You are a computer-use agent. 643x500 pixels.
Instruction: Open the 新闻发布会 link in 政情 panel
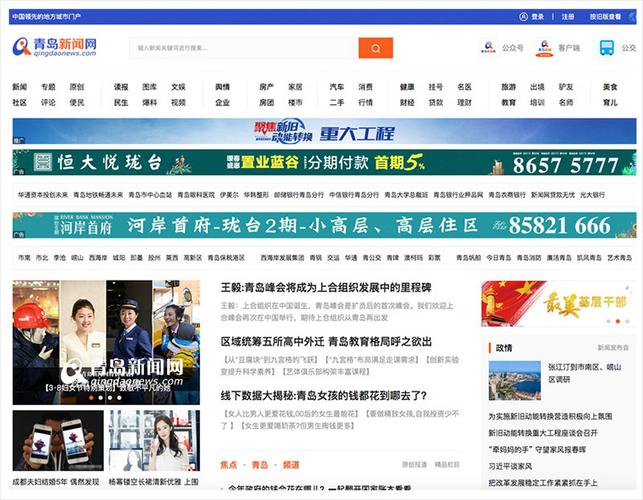613,348
